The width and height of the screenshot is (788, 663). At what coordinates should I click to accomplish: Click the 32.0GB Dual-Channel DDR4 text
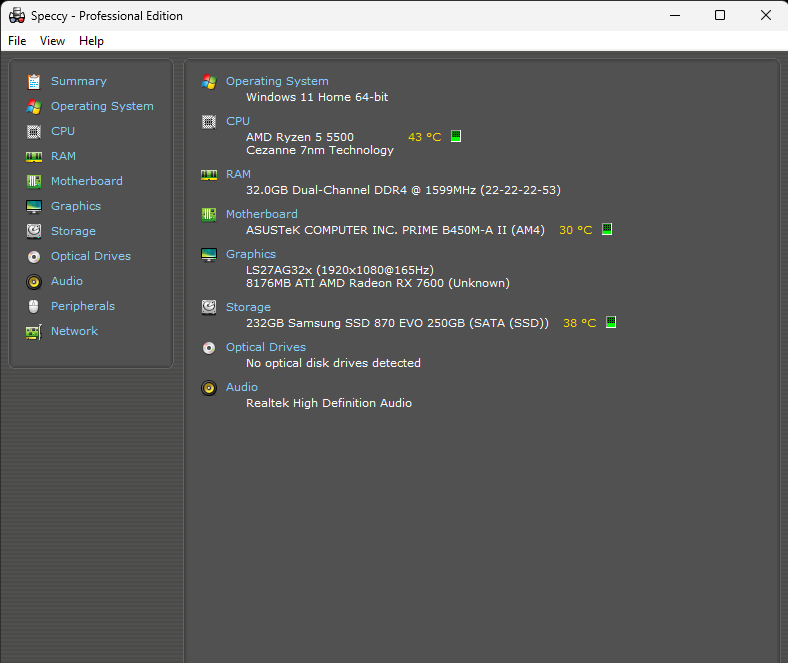tap(404, 190)
